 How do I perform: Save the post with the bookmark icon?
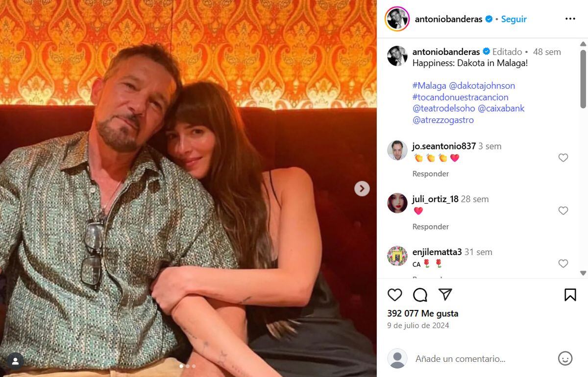570,294
